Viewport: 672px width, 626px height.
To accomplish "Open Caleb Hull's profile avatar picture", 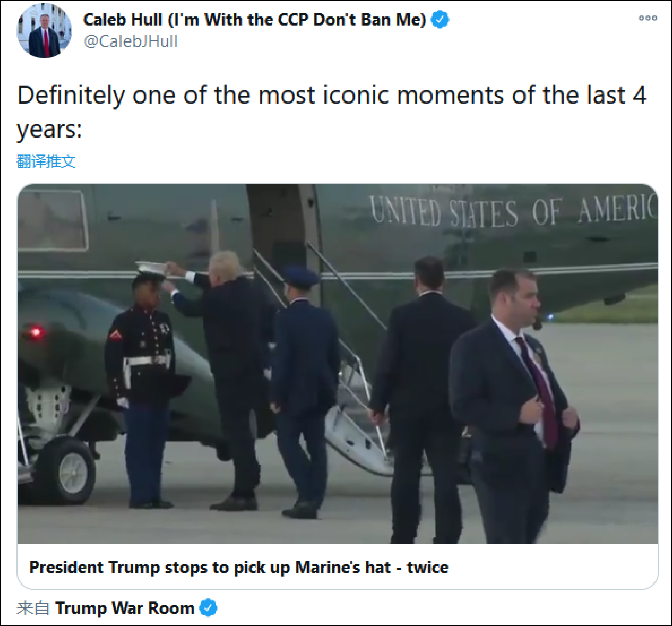I will coord(44,31).
